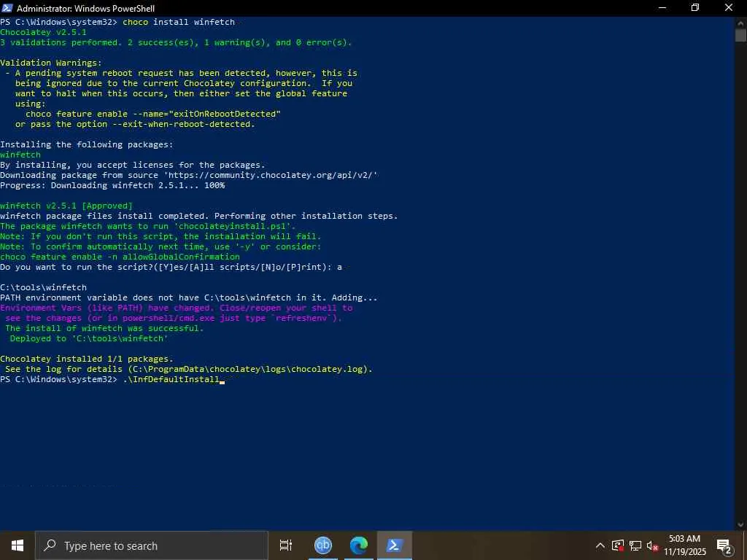Open the network status tray icon
Screen dimensions: 747x560
click(635, 545)
